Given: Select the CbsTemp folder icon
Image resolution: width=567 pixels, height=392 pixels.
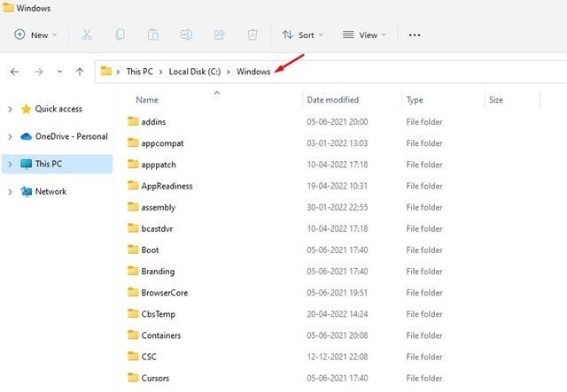Looking at the screenshot, I should 133,313.
